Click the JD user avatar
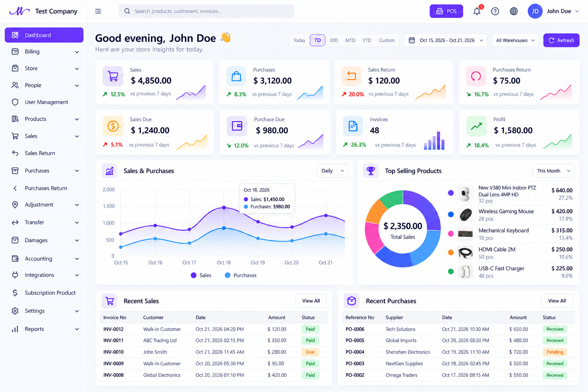This screenshot has width=588, height=392. pos(535,11)
